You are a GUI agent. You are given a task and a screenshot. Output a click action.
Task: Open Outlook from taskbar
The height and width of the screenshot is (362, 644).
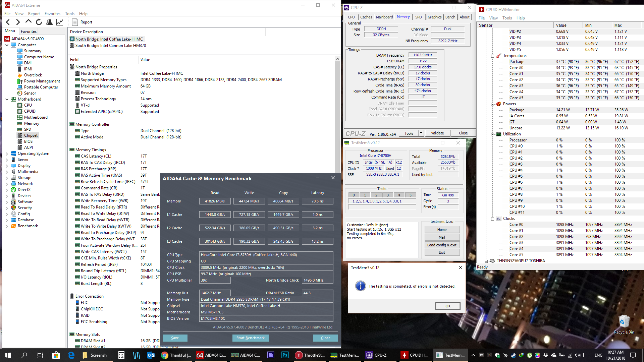[151, 355]
